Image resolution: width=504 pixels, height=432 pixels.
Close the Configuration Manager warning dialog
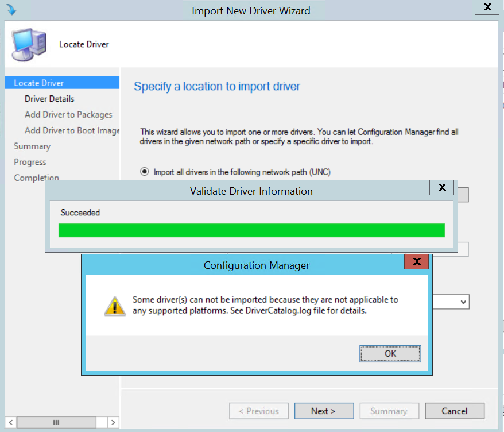416,262
